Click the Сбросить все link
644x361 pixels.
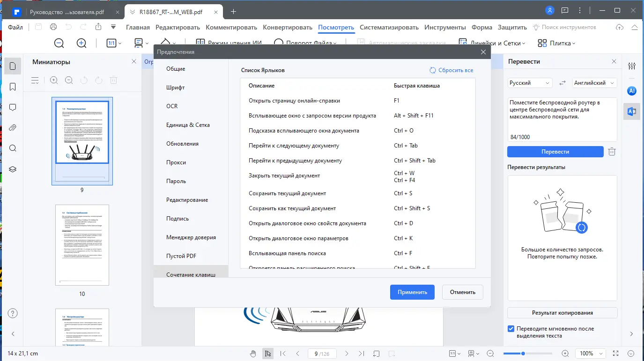[x=452, y=70]
